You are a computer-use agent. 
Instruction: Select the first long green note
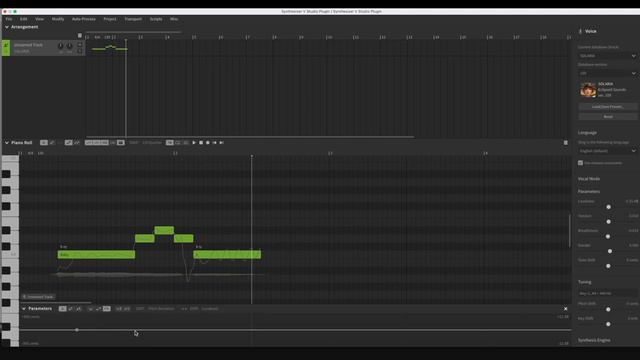(x=96, y=255)
